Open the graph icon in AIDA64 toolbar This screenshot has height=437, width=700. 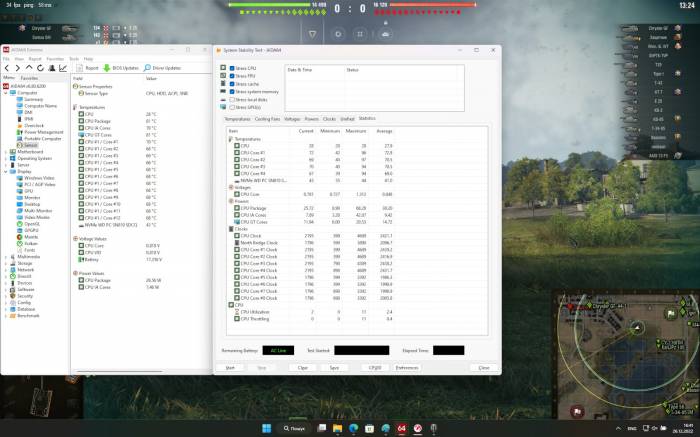(63, 68)
